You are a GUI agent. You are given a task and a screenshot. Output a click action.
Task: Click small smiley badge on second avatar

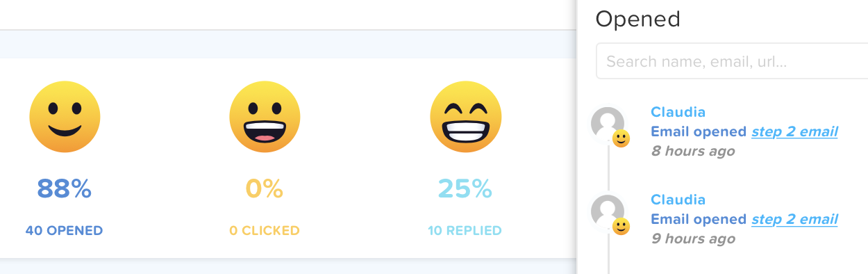pos(621,226)
